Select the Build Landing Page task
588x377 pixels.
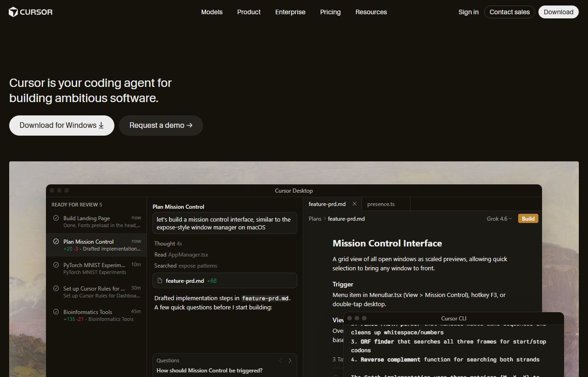click(x=96, y=222)
